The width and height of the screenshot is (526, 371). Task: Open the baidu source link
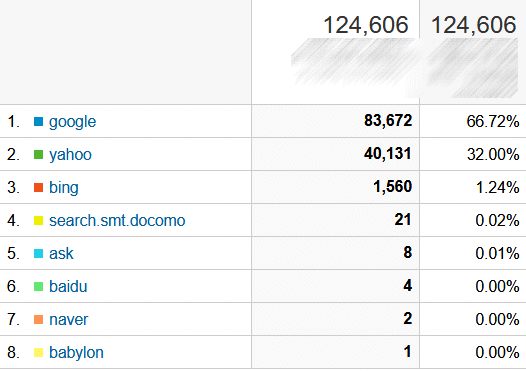(x=68, y=286)
